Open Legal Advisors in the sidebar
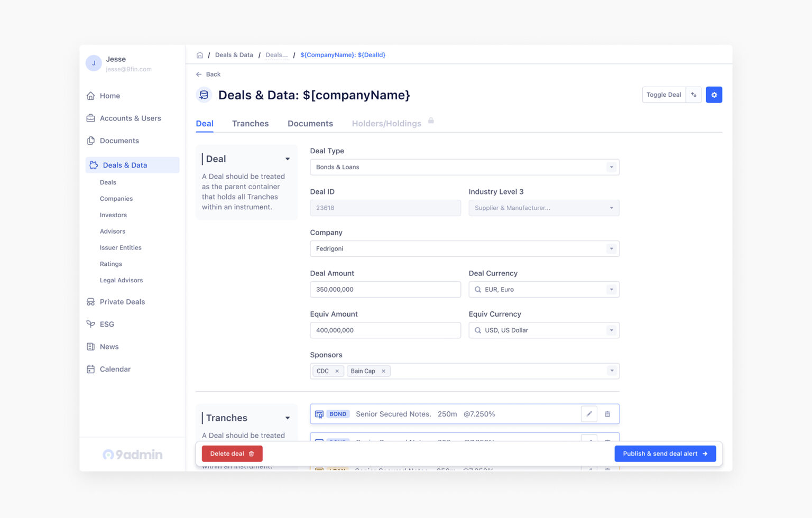This screenshot has height=518, width=812. coord(121,281)
